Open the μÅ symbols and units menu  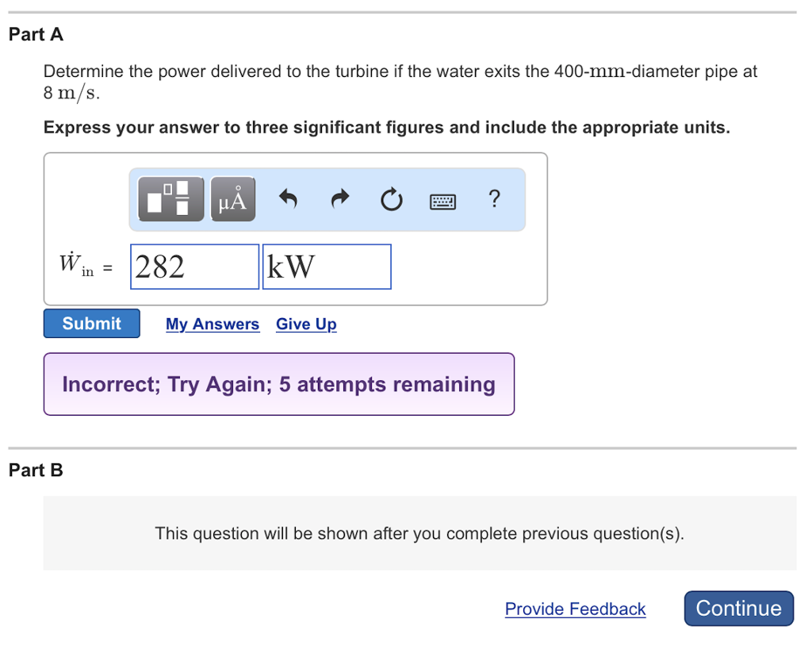(232, 198)
